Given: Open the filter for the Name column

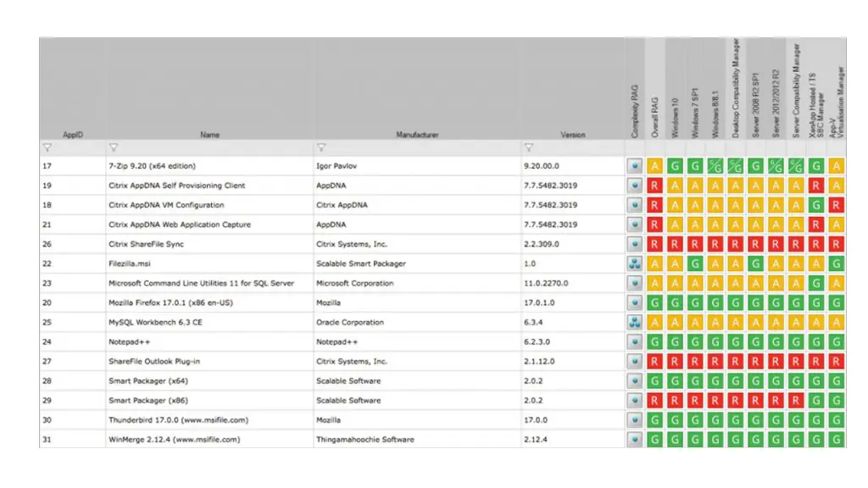Looking at the screenshot, I should coord(114,147).
